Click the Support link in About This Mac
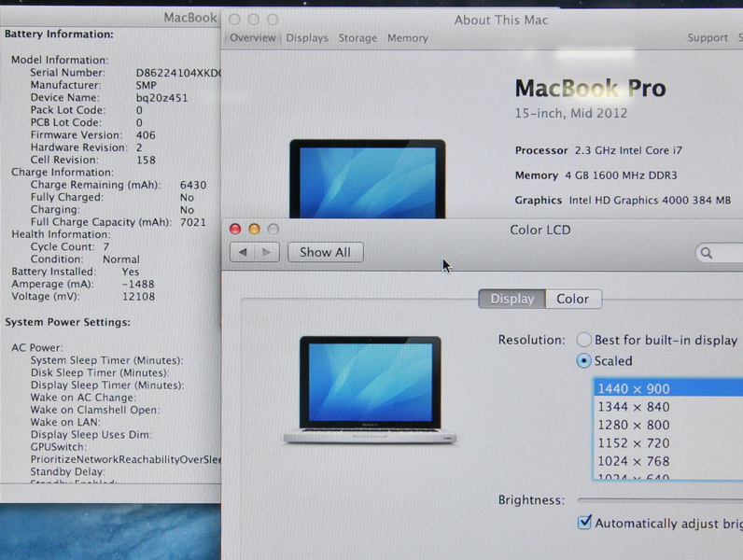743x560 pixels. [x=708, y=38]
